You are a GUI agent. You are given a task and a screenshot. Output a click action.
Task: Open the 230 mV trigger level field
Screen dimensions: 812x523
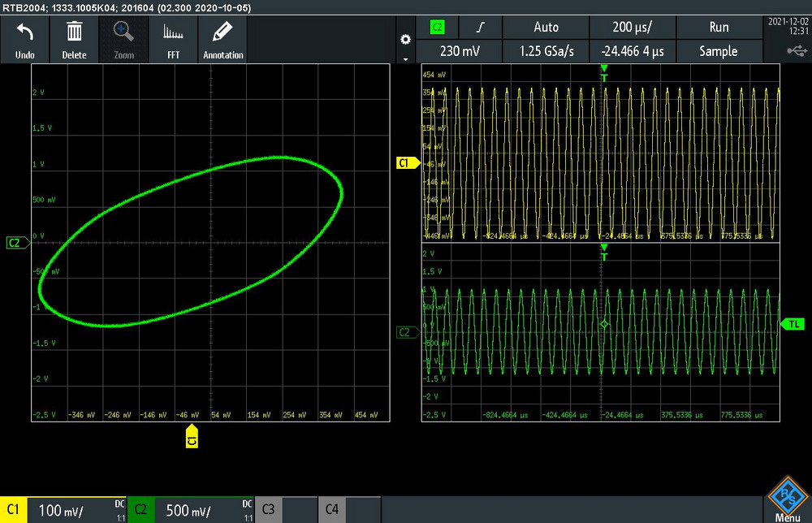tap(460, 51)
